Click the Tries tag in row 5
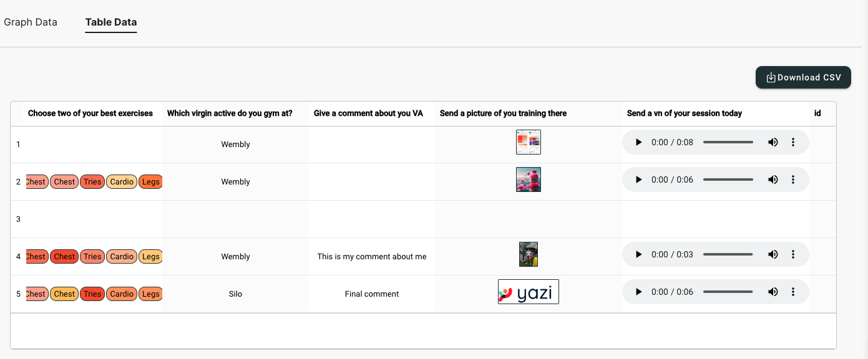The height and width of the screenshot is (359, 868). pyautogui.click(x=92, y=294)
